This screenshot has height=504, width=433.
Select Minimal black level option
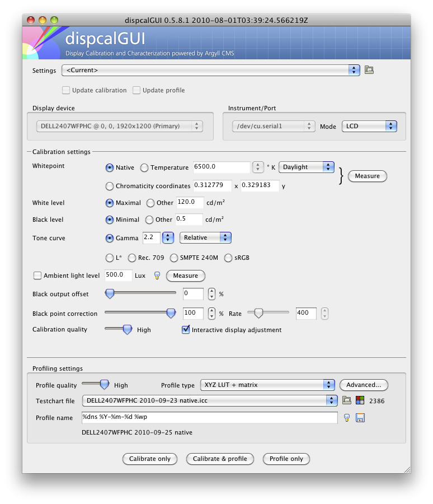click(x=110, y=220)
